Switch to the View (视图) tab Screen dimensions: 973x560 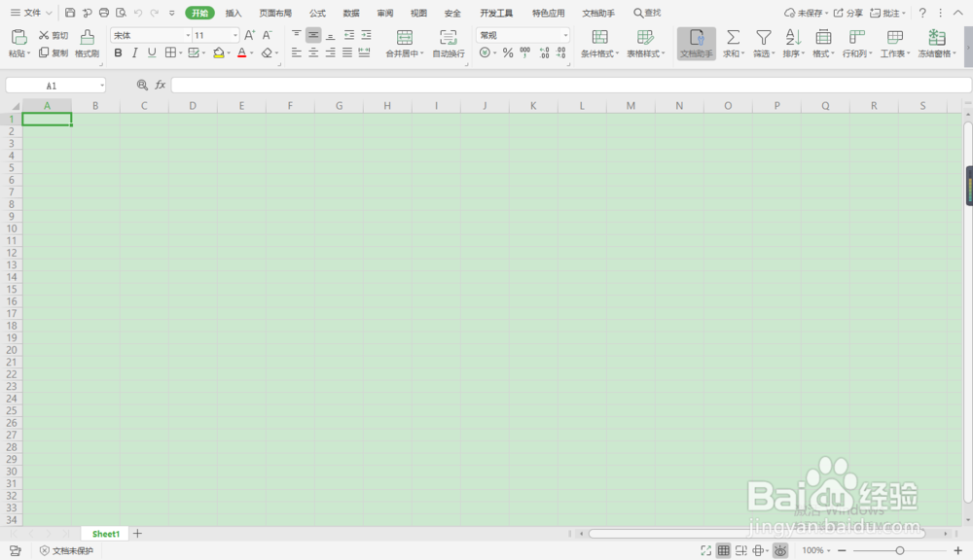pos(418,13)
